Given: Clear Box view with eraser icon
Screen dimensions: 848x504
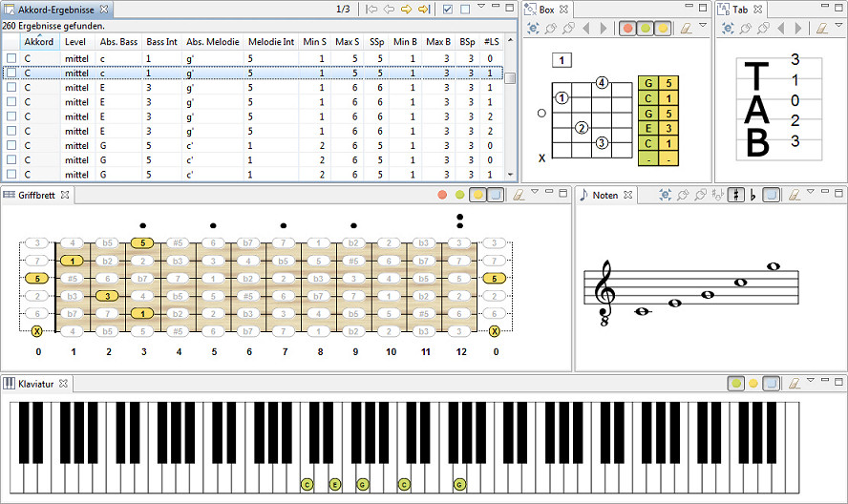Looking at the screenshot, I should pos(686,28).
